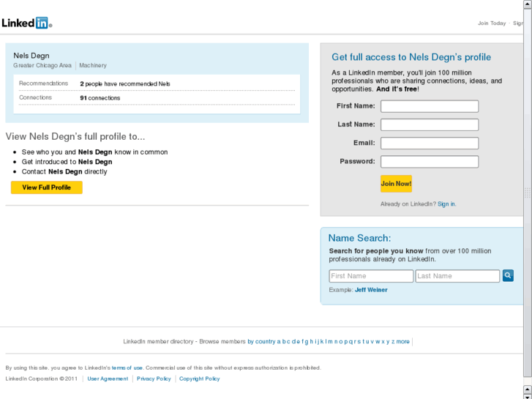The height and width of the screenshot is (399, 532).
Task: Click into the First Name signup field
Action: [430, 106]
